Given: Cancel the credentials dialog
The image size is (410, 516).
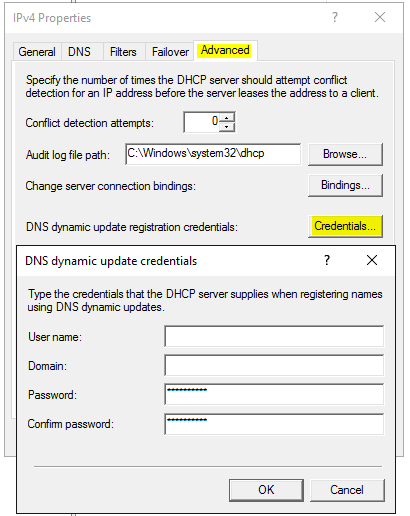Looking at the screenshot, I should (347, 490).
